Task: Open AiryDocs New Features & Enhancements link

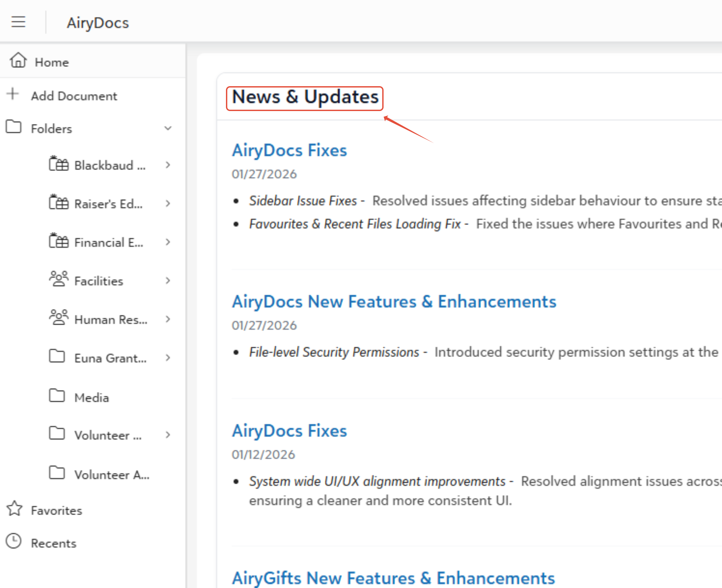Action: pos(394,301)
